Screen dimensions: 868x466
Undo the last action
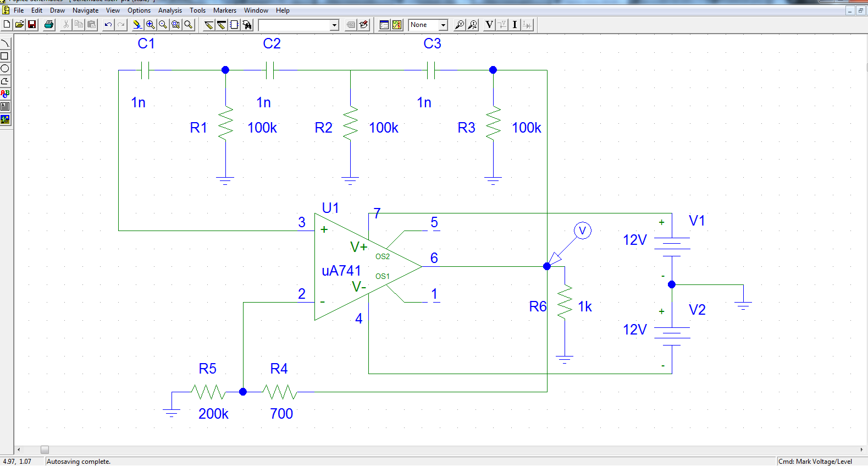(x=108, y=25)
